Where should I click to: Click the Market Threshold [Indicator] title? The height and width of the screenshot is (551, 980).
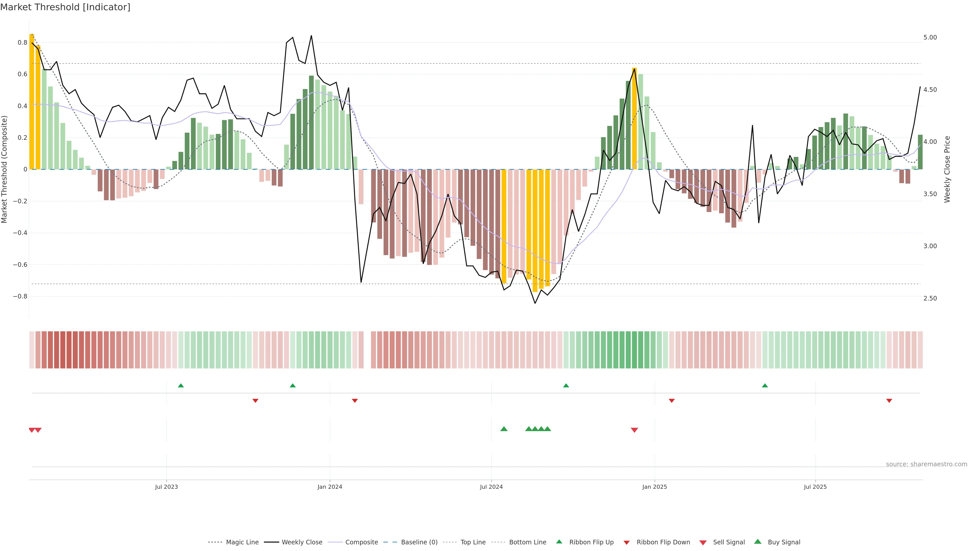(x=65, y=7)
